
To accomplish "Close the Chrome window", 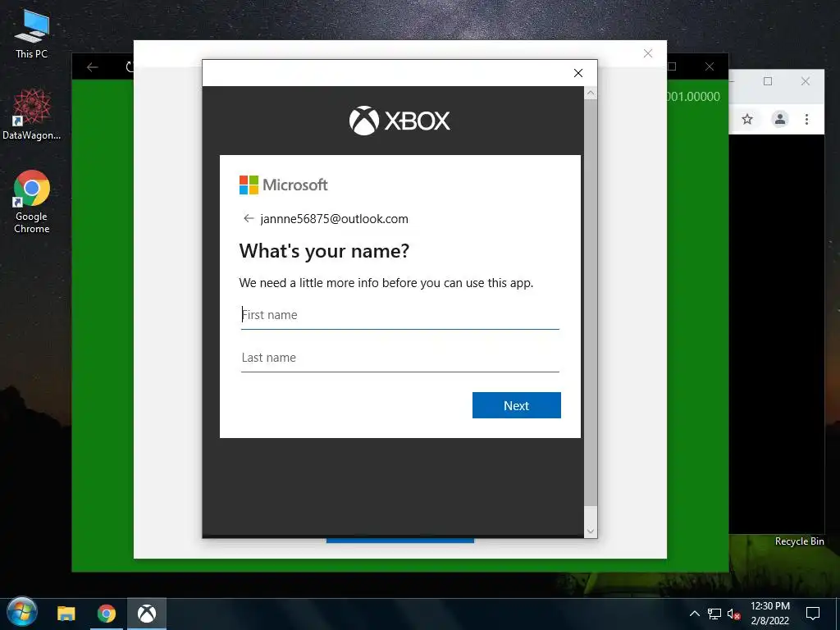I will [806, 81].
